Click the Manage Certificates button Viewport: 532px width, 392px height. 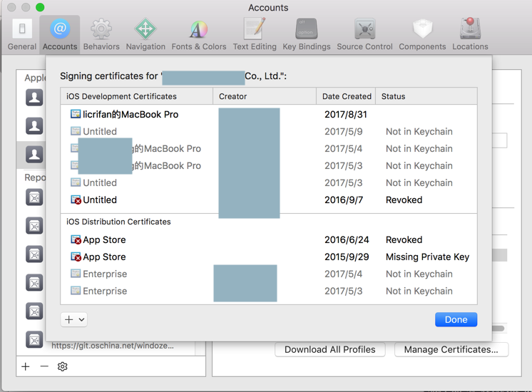coord(451,350)
